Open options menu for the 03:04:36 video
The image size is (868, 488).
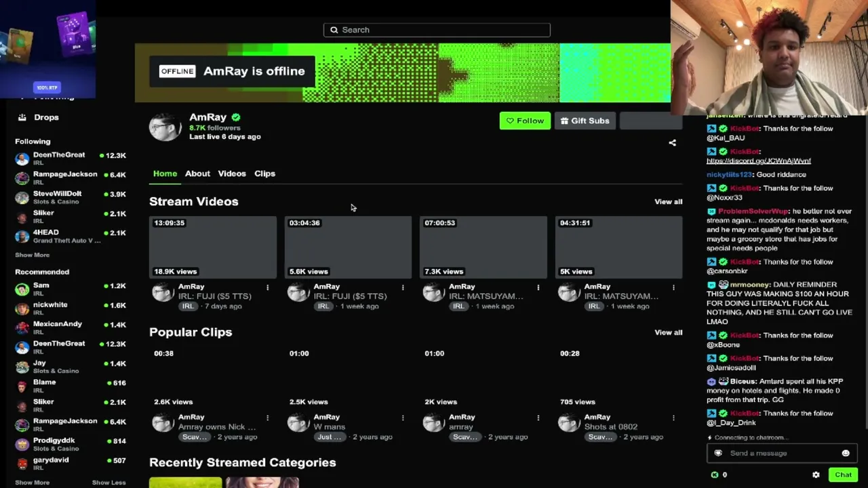click(403, 287)
